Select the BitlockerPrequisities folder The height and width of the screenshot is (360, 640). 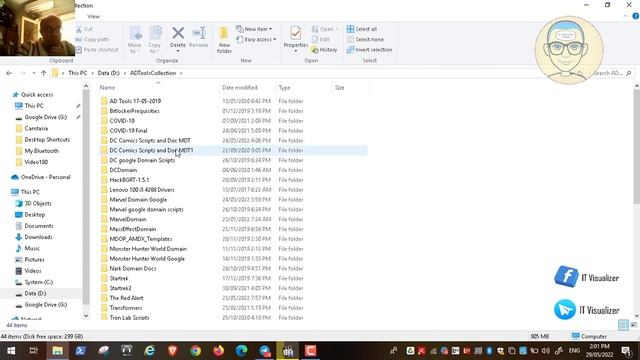pyautogui.click(x=134, y=111)
